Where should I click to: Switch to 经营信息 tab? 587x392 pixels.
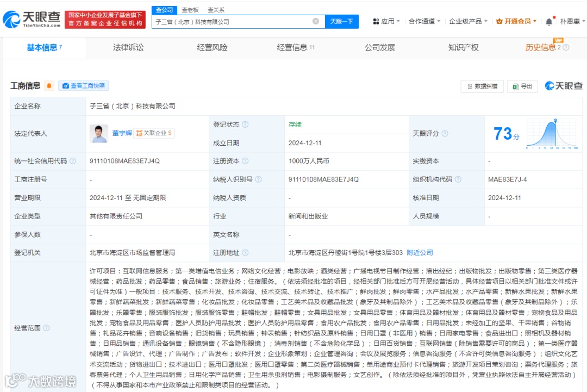coord(295,47)
